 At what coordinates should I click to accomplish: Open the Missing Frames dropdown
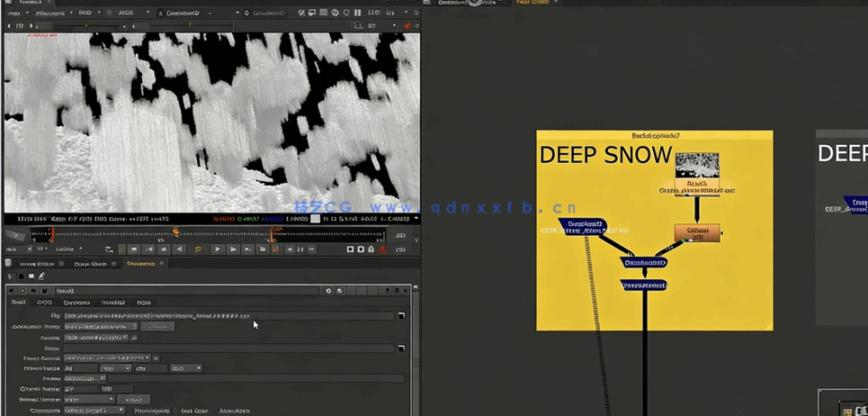[x=88, y=399]
